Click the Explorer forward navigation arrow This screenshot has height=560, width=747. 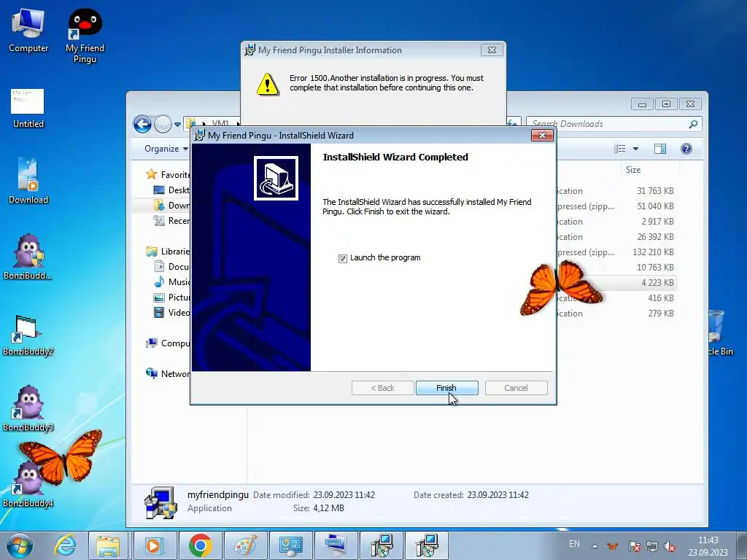(x=163, y=124)
